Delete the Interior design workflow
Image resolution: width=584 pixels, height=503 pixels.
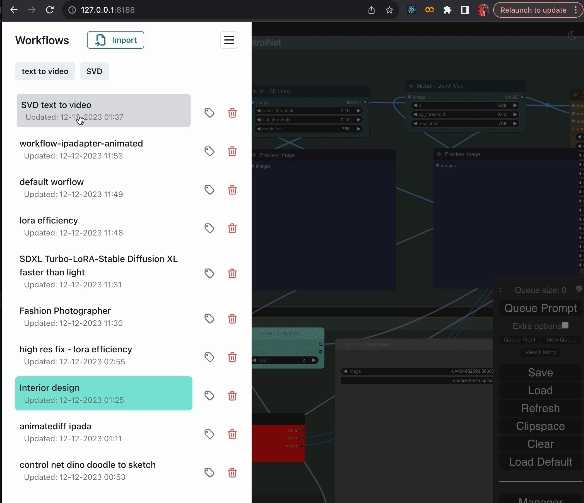(x=232, y=395)
